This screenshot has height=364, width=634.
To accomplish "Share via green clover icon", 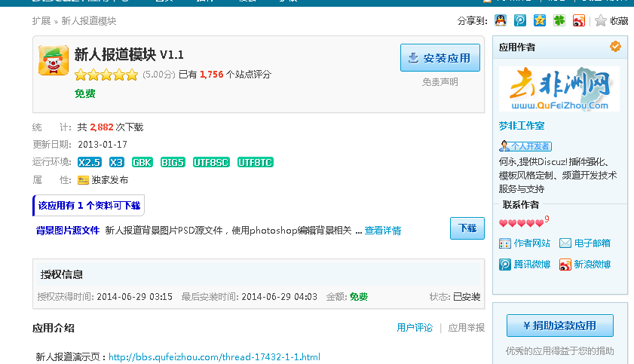I will point(559,20).
